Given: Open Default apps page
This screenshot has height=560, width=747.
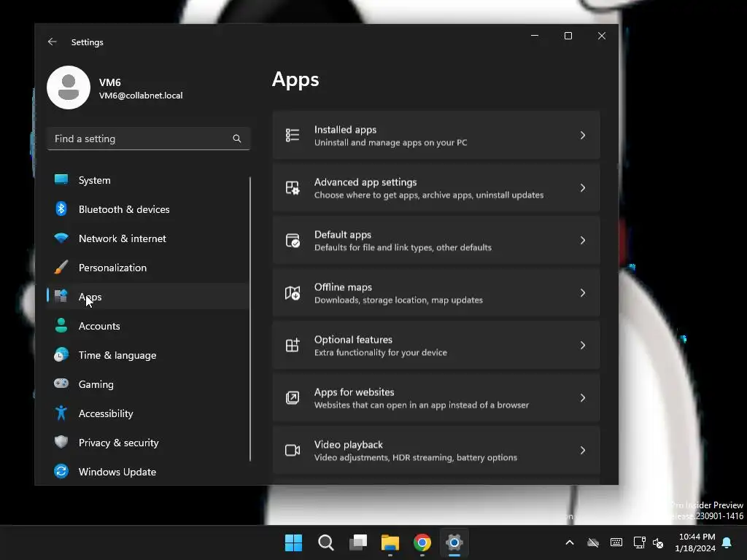Looking at the screenshot, I should click(x=436, y=240).
